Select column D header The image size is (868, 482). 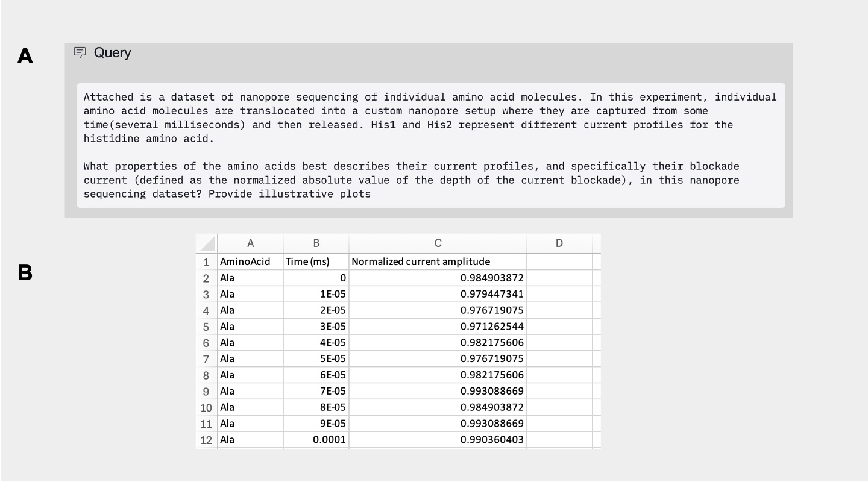559,243
